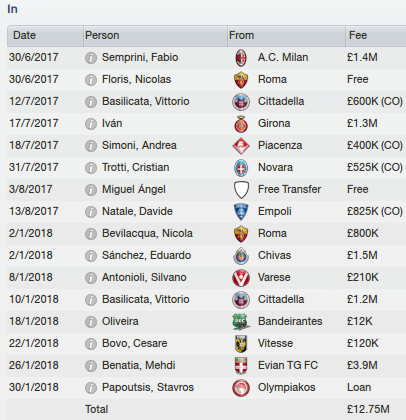This screenshot has height=420, width=406.
Task: Sort by the From column header
Action: (x=287, y=36)
